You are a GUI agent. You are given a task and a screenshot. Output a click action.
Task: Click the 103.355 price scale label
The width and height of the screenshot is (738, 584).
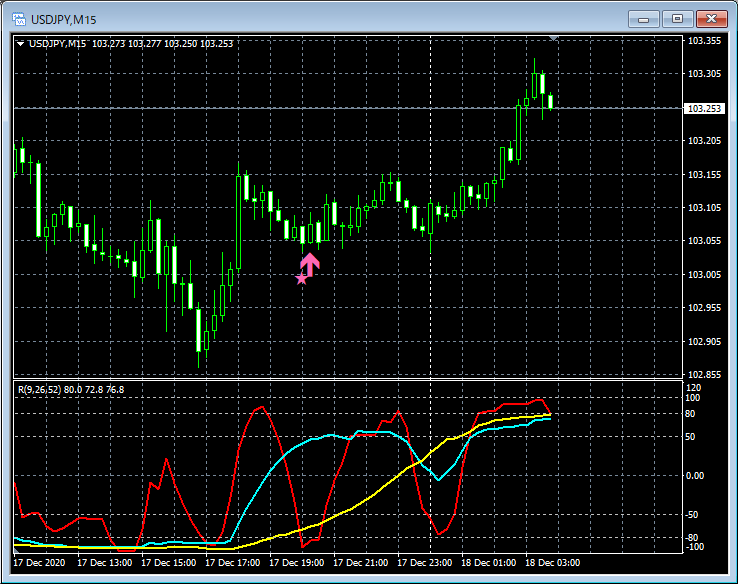point(704,41)
